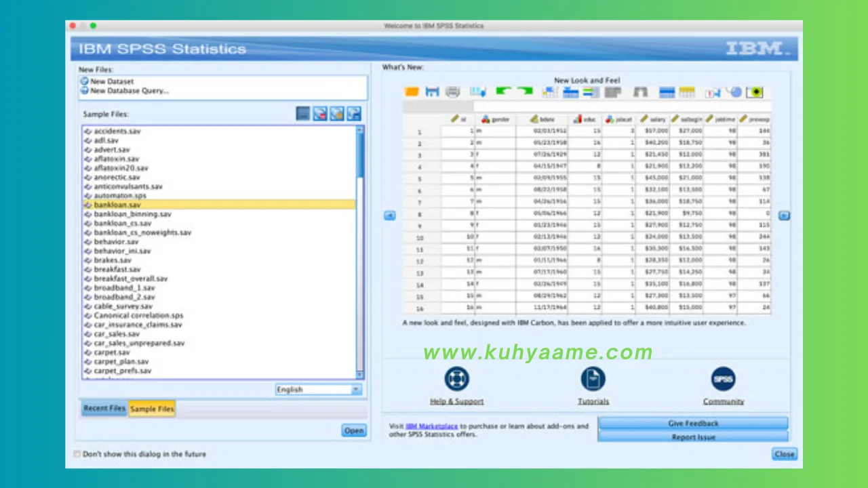Open the Help & Support link
The image size is (868, 488).
[x=457, y=401]
